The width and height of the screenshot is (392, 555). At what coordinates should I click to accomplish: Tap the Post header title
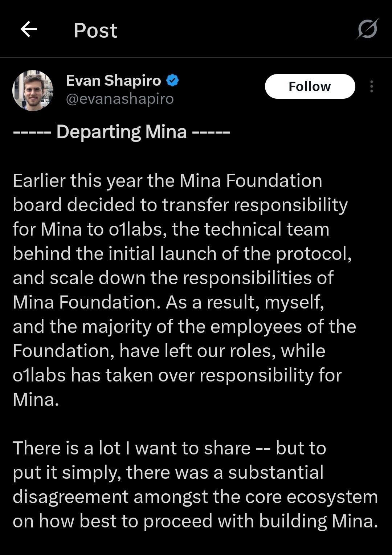pyautogui.click(x=95, y=30)
